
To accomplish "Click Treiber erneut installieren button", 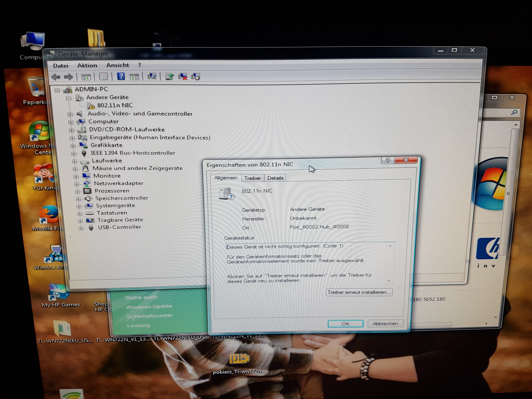I will click(359, 292).
